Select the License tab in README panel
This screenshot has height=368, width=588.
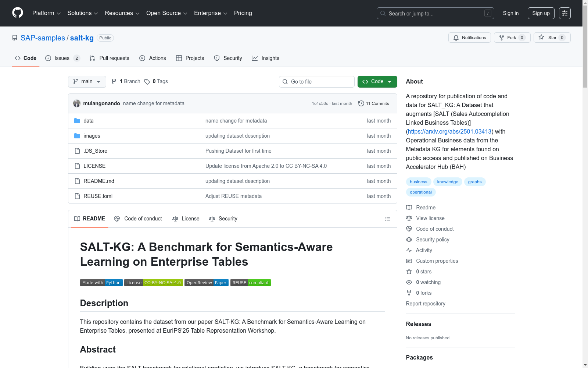click(186, 219)
